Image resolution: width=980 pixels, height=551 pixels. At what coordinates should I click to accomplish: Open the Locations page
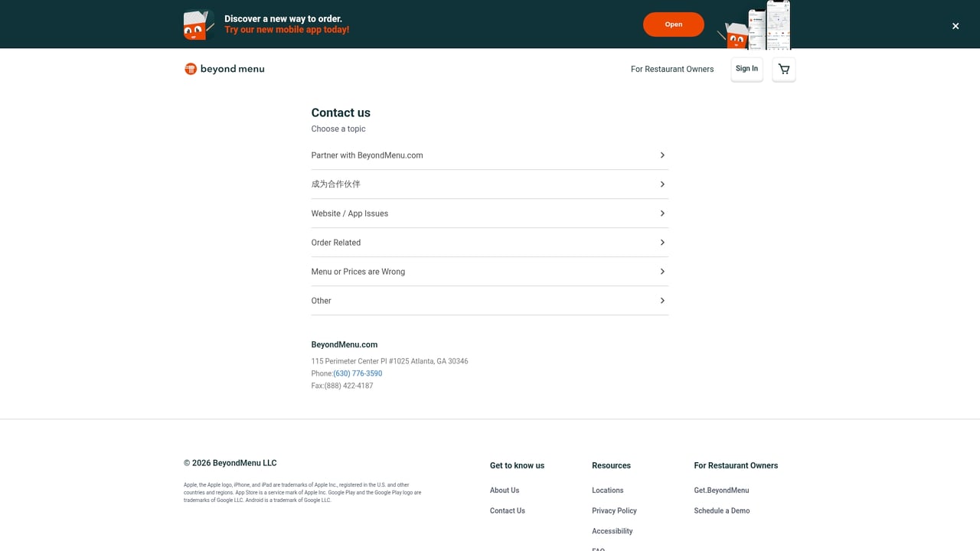(607, 490)
